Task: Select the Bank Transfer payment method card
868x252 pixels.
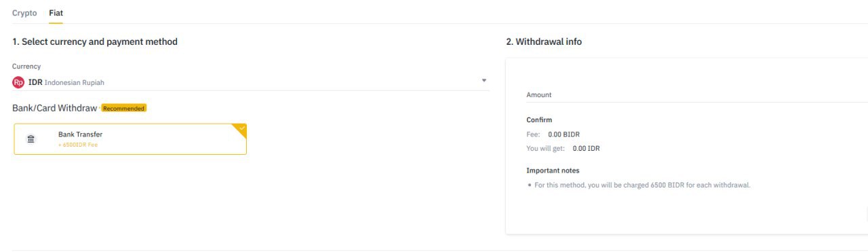Action: point(130,139)
